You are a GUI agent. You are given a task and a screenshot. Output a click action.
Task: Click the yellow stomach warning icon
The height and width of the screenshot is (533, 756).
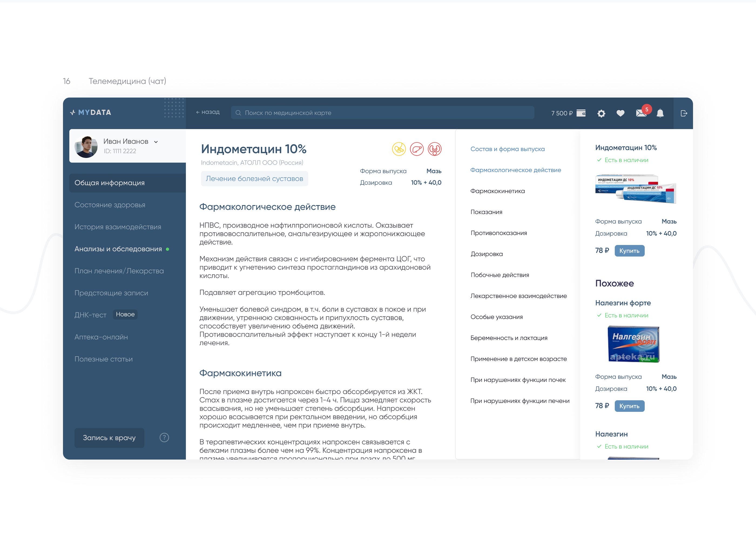click(399, 149)
